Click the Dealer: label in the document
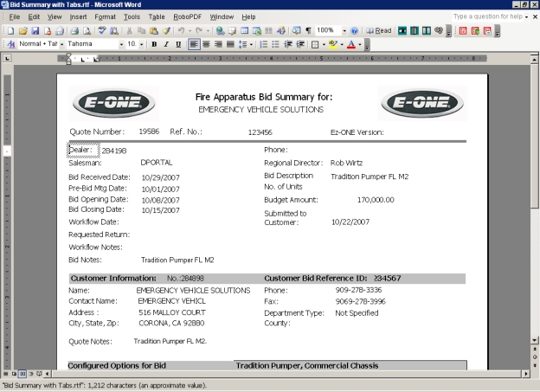This screenshot has width=540, height=392. [80, 150]
